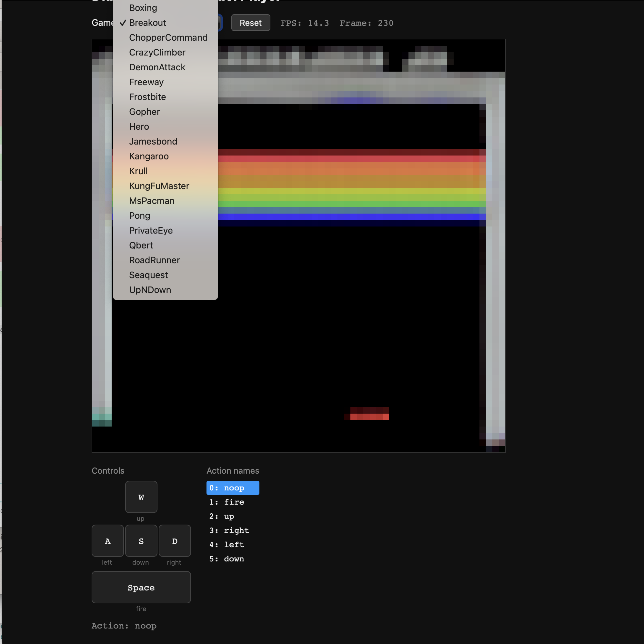The height and width of the screenshot is (644, 644).
Task: Click the 'Frame: 230' counter
Action: 367,23
